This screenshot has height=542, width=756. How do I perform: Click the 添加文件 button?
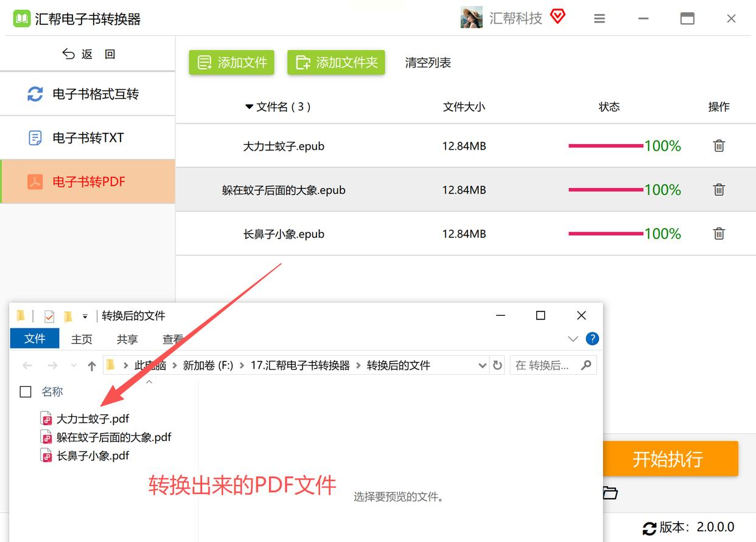point(231,63)
